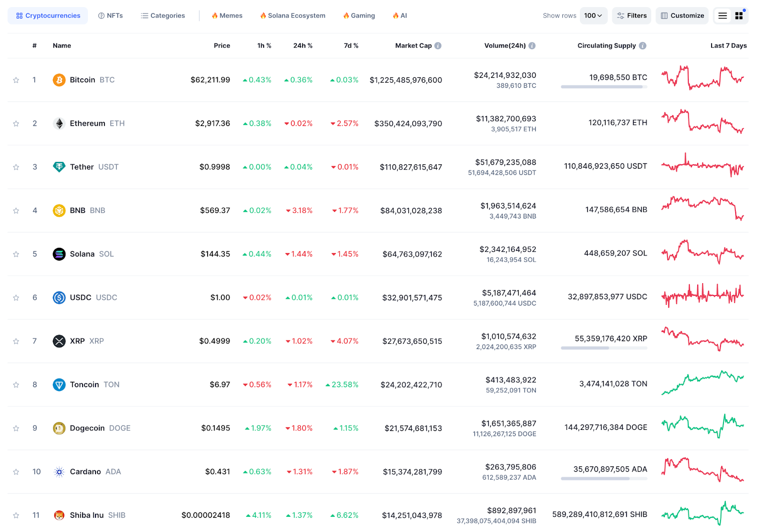Click the Market Cap info icon
The width and height of the screenshot is (760, 532).
(438, 46)
